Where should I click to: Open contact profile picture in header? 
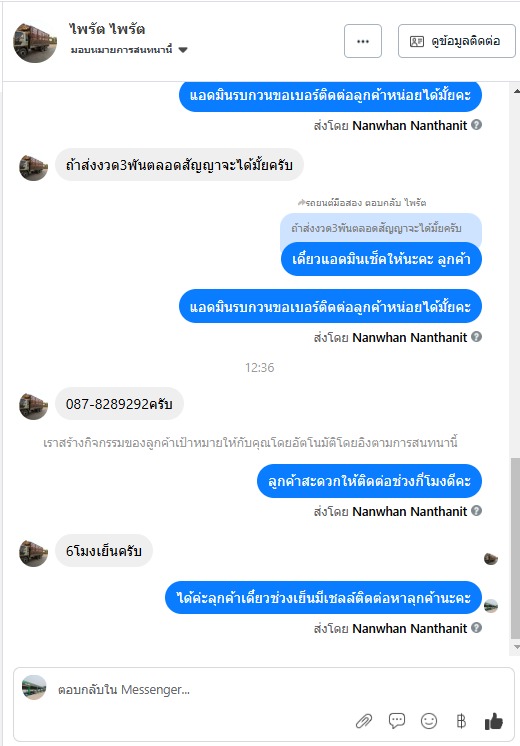click(35, 41)
